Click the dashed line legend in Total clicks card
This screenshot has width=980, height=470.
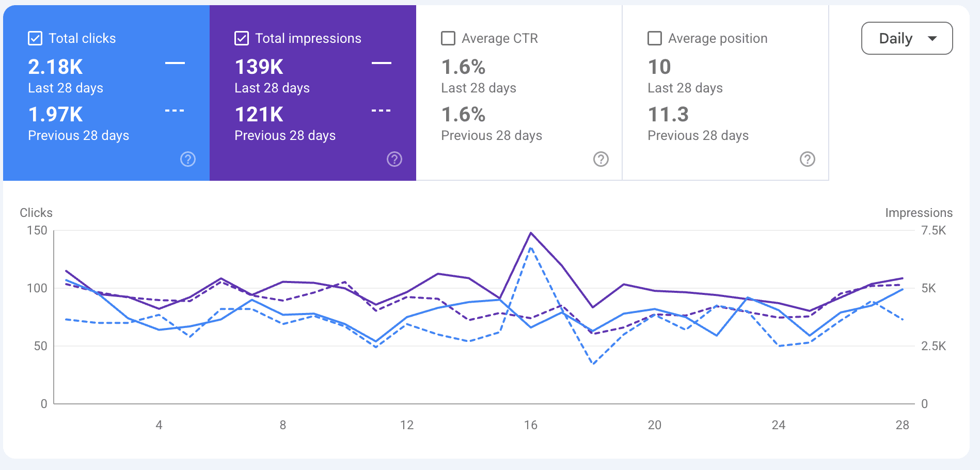click(175, 111)
